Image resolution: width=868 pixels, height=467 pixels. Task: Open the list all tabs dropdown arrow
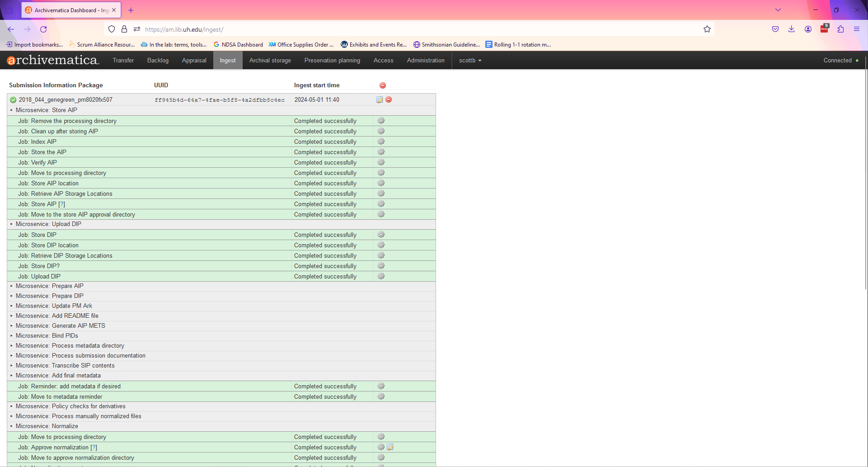coord(778,10)
